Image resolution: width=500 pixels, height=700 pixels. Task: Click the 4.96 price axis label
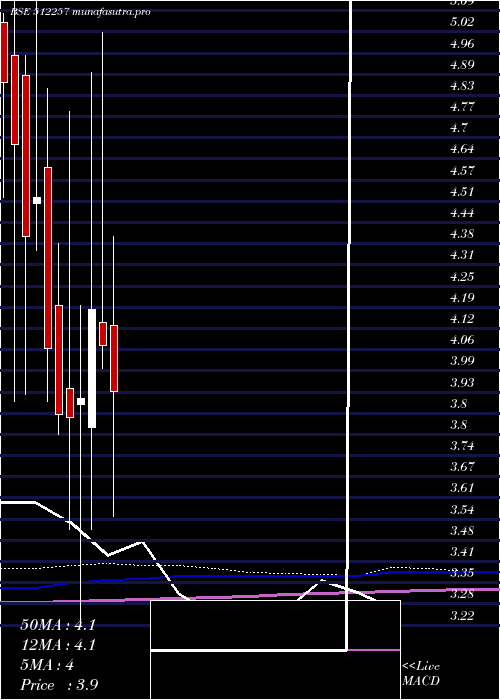(462, 44)
